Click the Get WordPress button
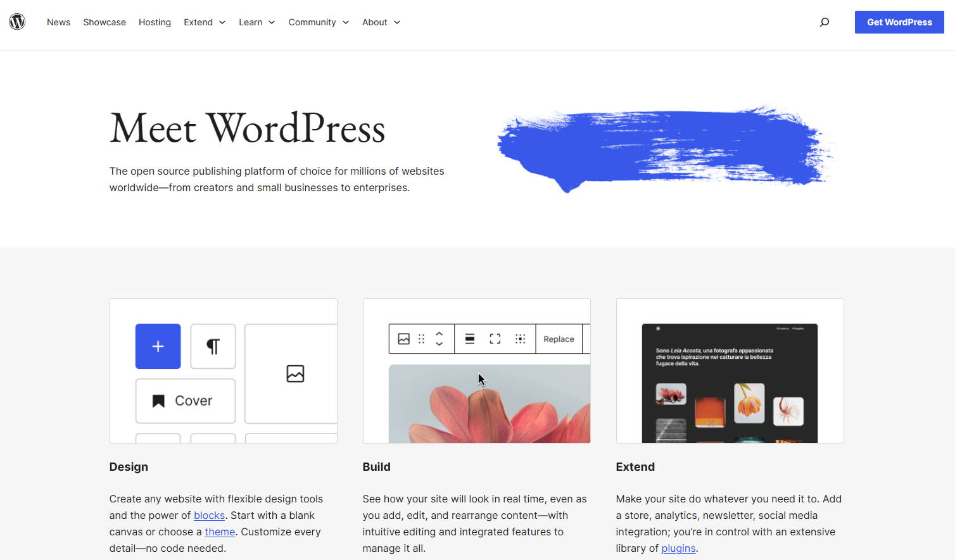 (x=899, y=22)
